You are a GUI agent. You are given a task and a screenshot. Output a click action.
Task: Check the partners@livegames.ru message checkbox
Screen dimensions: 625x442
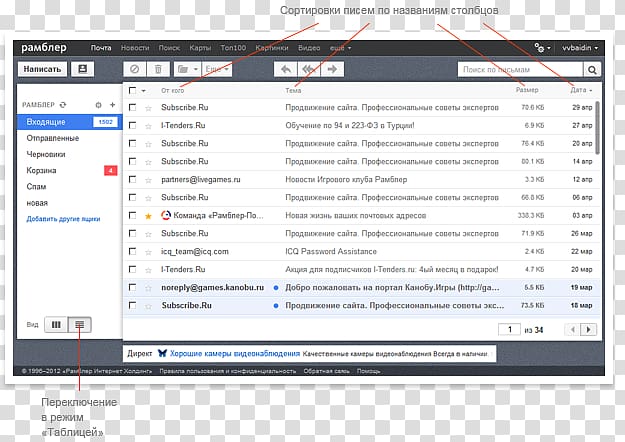132,179
